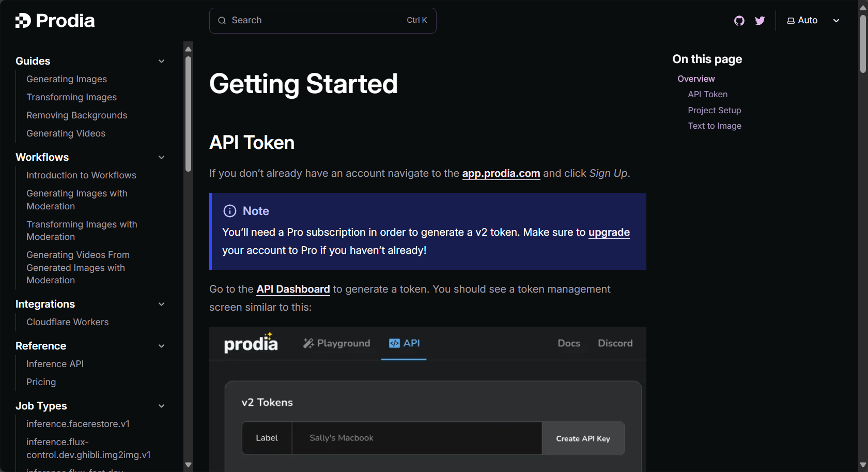Open Generating Videos guide

pyautogui.click(x=66, y=133)
